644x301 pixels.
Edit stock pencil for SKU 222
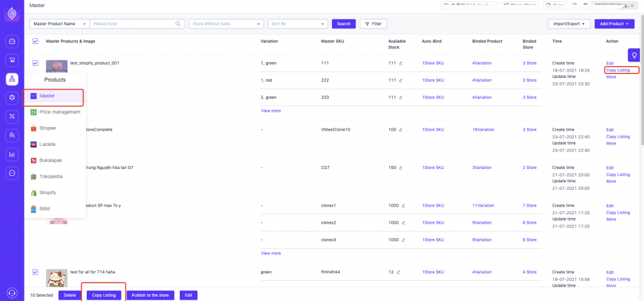click(x=401, y=80)
